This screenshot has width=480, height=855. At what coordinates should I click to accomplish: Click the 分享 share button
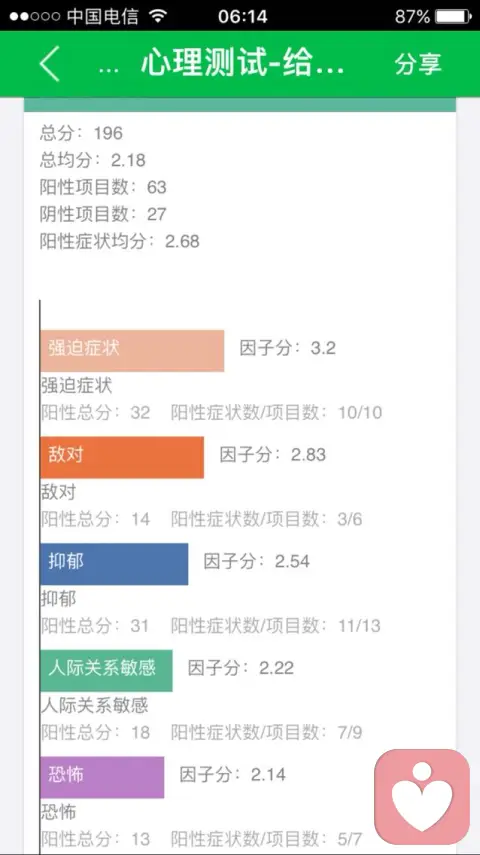click(x=418, y=64)
